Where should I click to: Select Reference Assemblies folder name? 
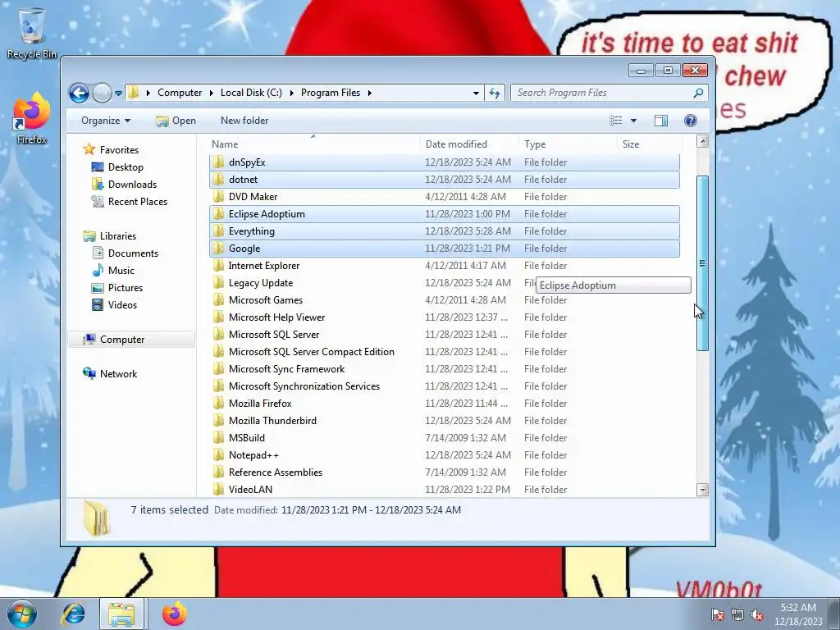click(x=276, y=472)
